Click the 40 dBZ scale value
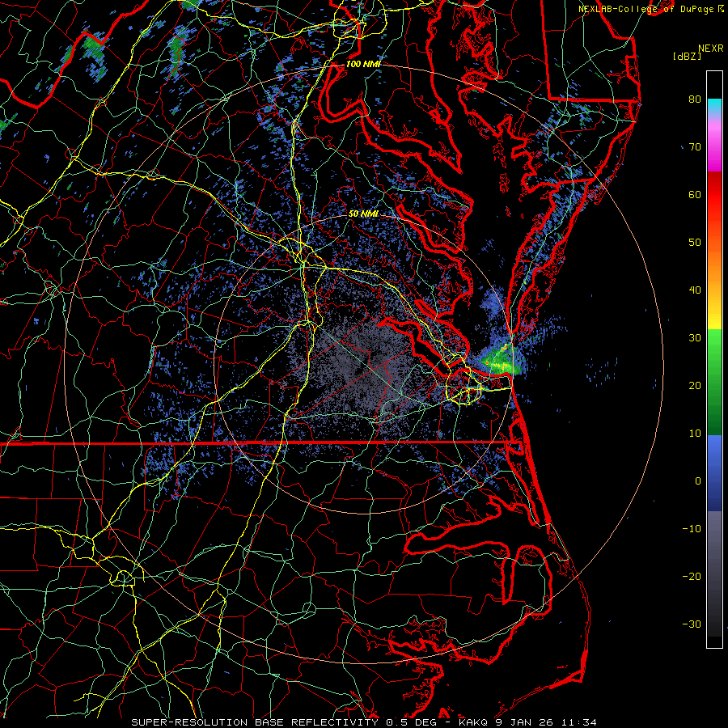 point(695,290)
